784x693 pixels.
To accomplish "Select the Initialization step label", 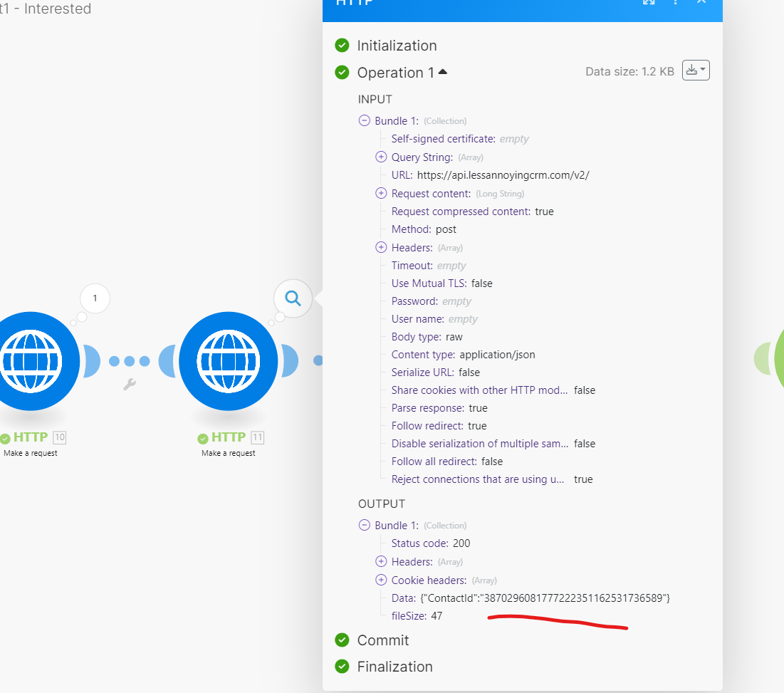I will [397, 46].
